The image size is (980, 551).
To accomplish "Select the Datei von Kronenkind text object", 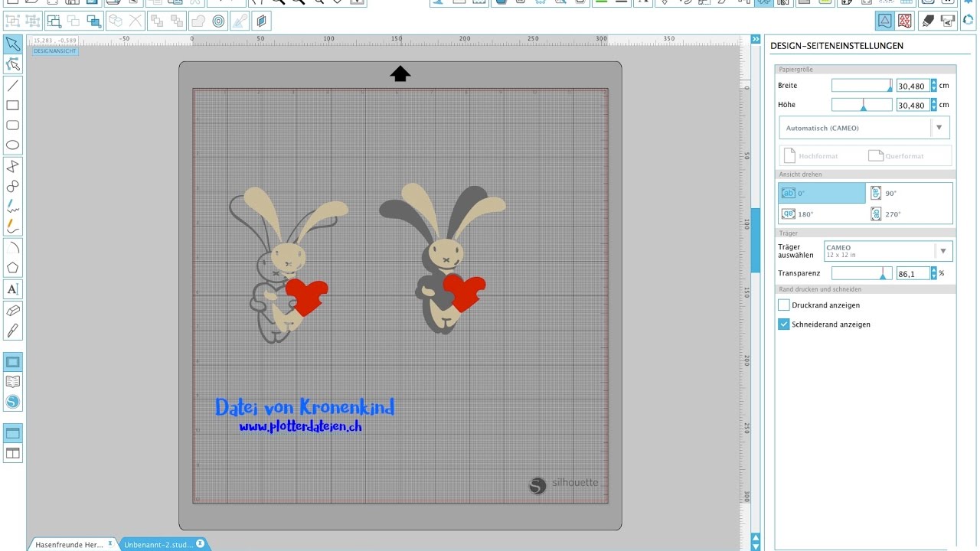I will coord(305,407).
